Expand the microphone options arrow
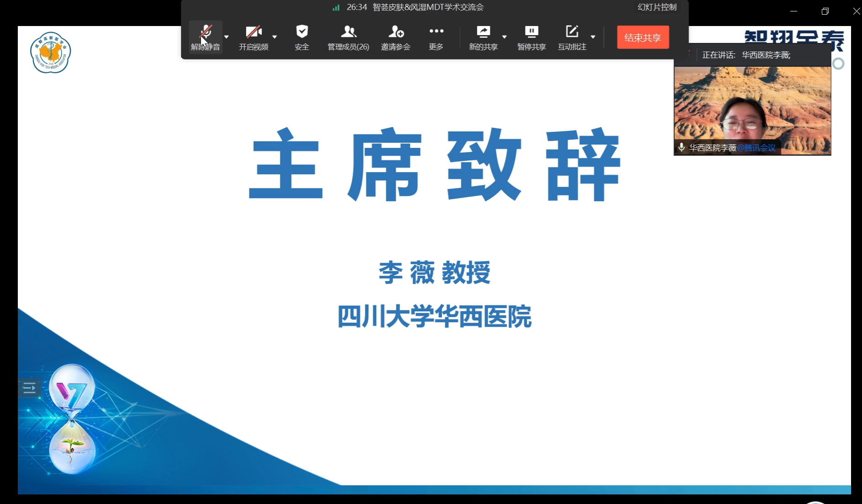 click(x=227, y=37)
